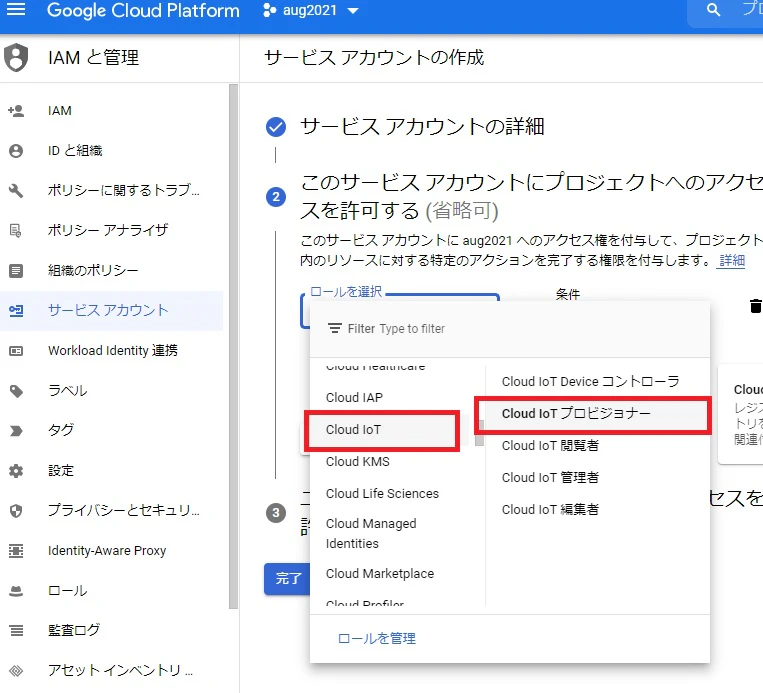Click the Workload Identity 連携 icon
The width and height of the screenshot is (763, 693).
point(16,351)
